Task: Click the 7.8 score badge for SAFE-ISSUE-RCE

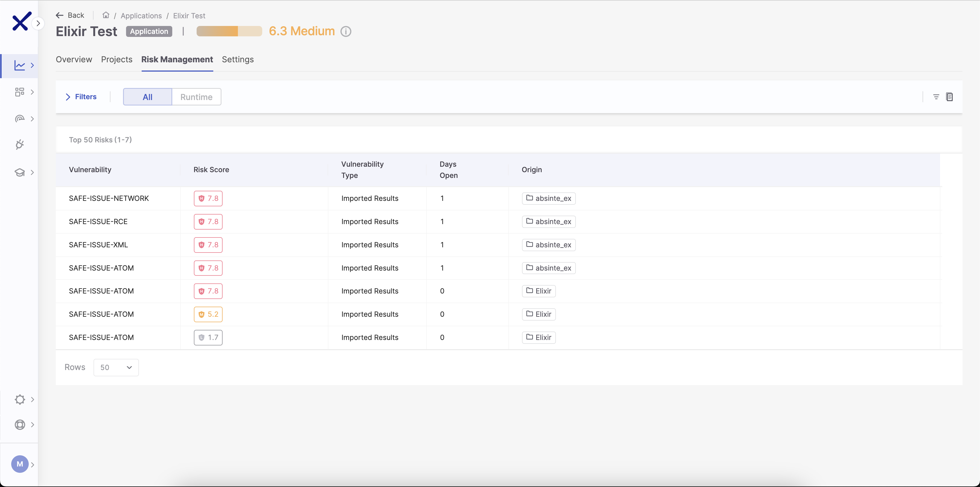Action: pyautogui.click(x=208, y=222)
